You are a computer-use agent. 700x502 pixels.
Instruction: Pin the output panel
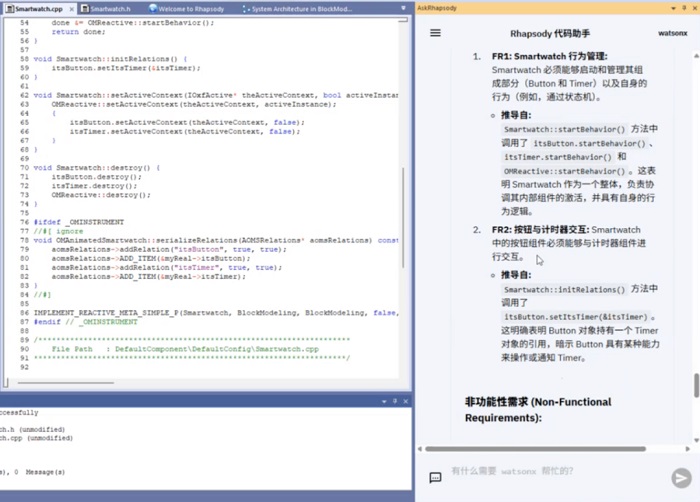pyautogui.click(x=395, y=402)
